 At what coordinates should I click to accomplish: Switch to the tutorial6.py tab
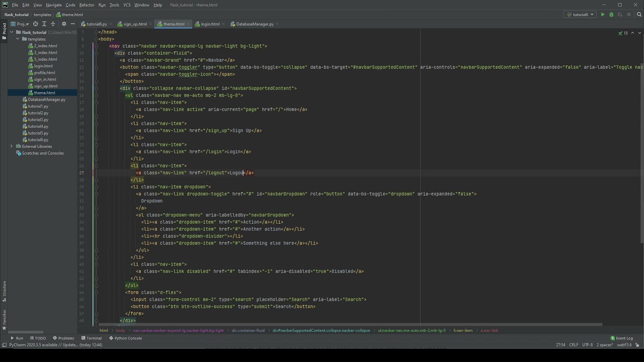click(x=96, y=24)
